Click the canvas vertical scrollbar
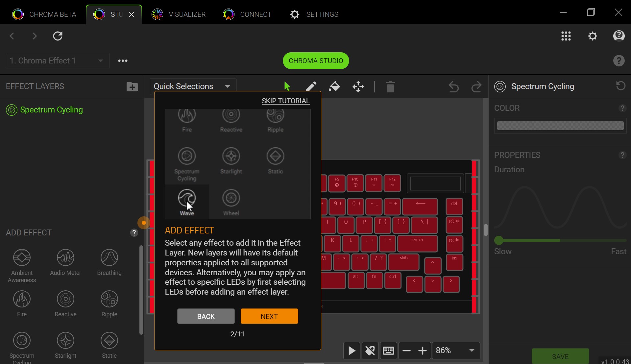Screen dimensions: 631x364 pyautogui.click(x=485, y=230)
